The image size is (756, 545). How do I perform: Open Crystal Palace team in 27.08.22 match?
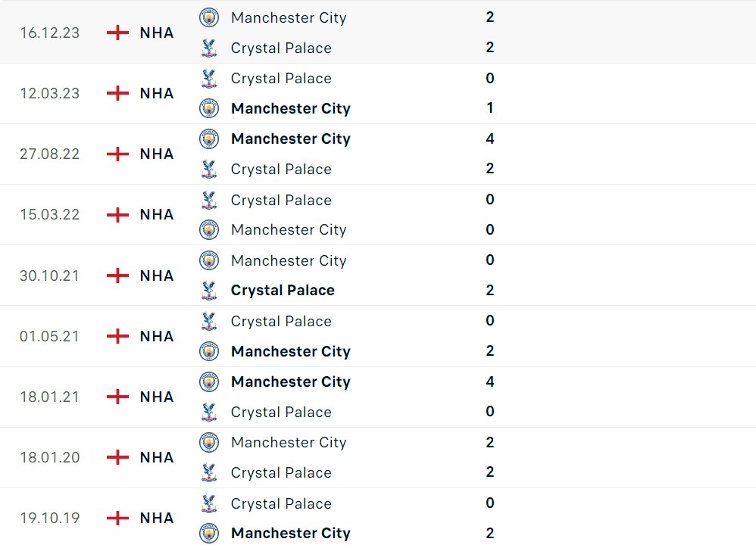(281, 169)
